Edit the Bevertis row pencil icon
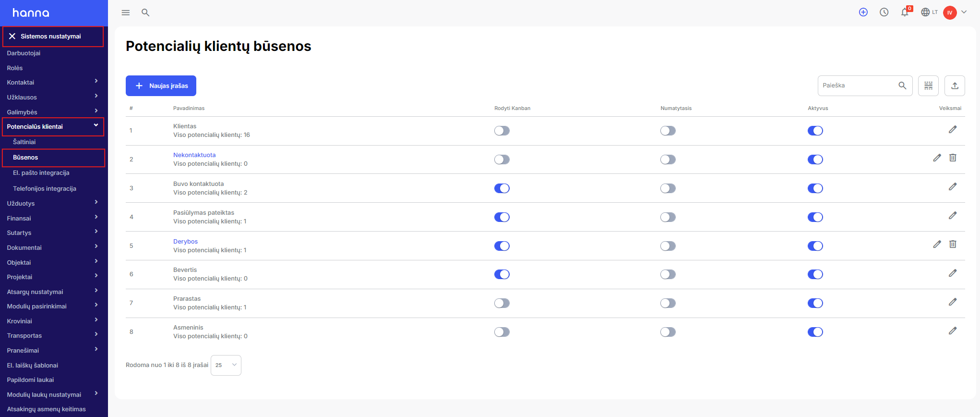 pos(953,273)
